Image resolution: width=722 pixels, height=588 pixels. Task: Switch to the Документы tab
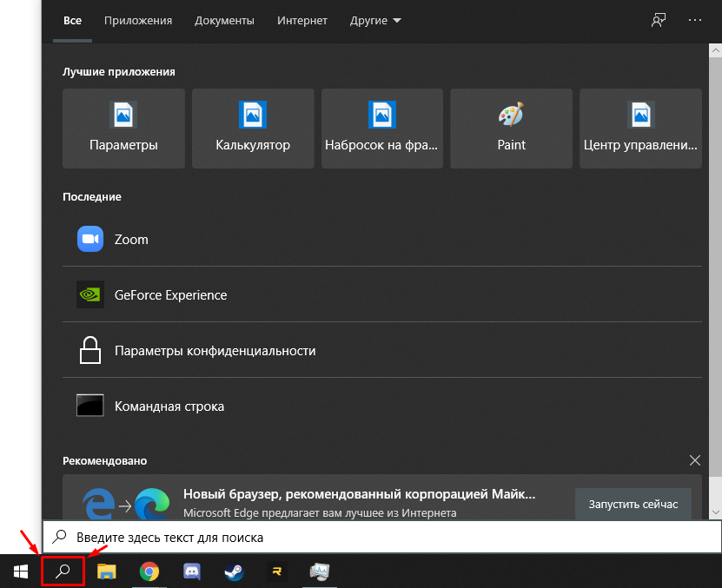(224, 21)
